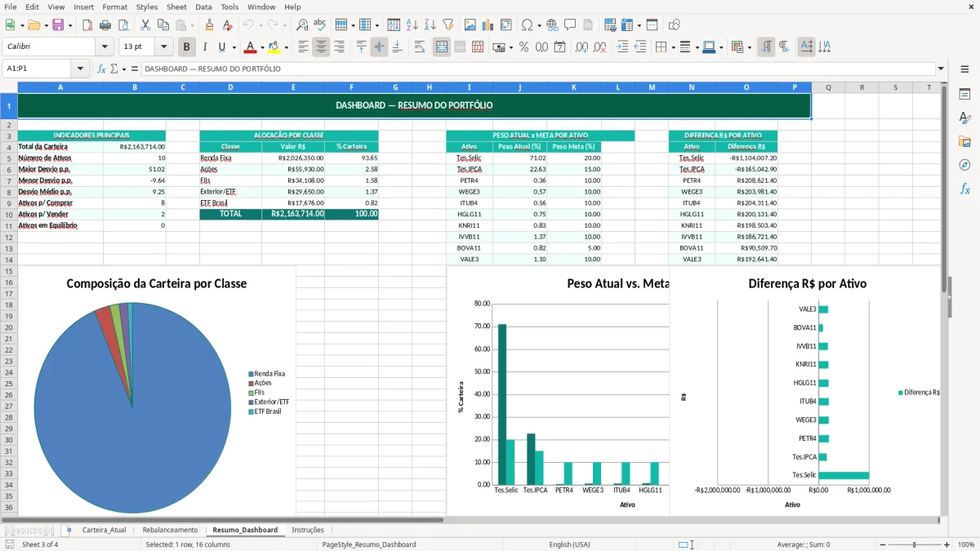Insert special character omega icon
The height and width of the screenshot is (551, 980).
(x=527, y=25)
